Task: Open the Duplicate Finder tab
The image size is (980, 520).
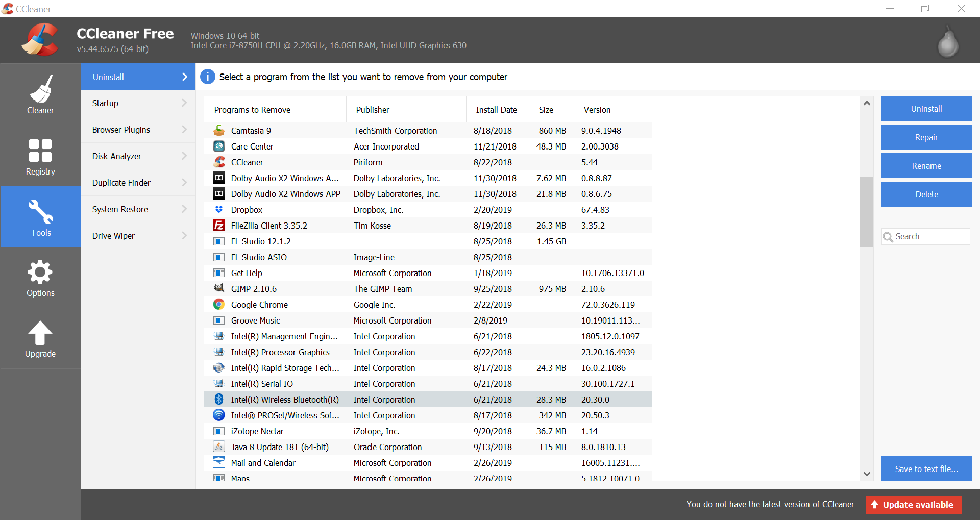Action: click(x=138, y=183)
